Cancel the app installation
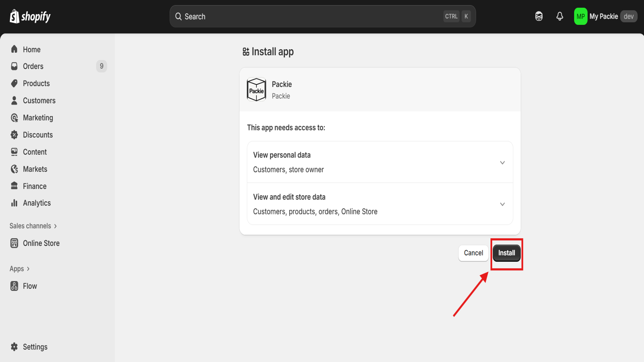 click(x=473, y=253)
